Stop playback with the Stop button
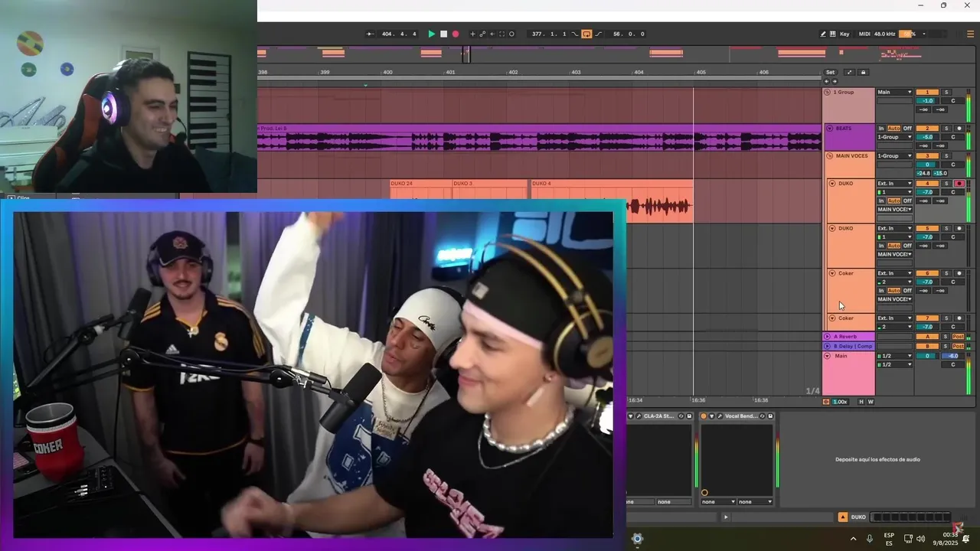The width and height of the screenshot is (980, 551). 443,34
